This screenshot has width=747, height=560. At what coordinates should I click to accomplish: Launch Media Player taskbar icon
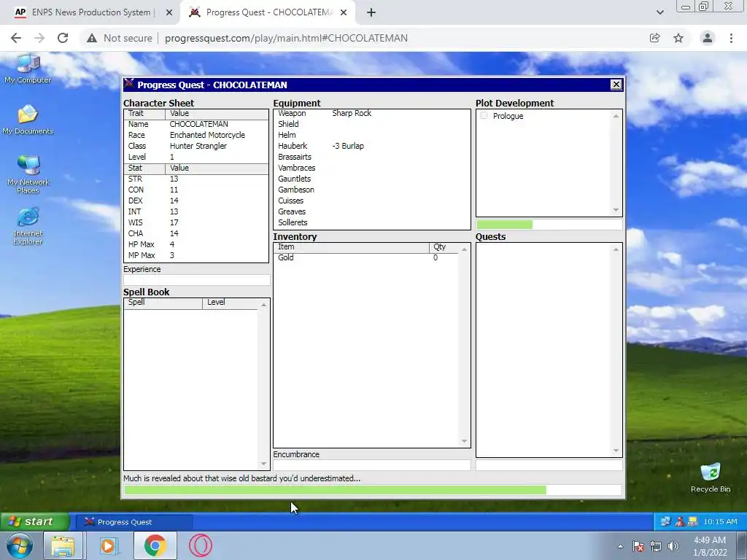click(109, 545)
